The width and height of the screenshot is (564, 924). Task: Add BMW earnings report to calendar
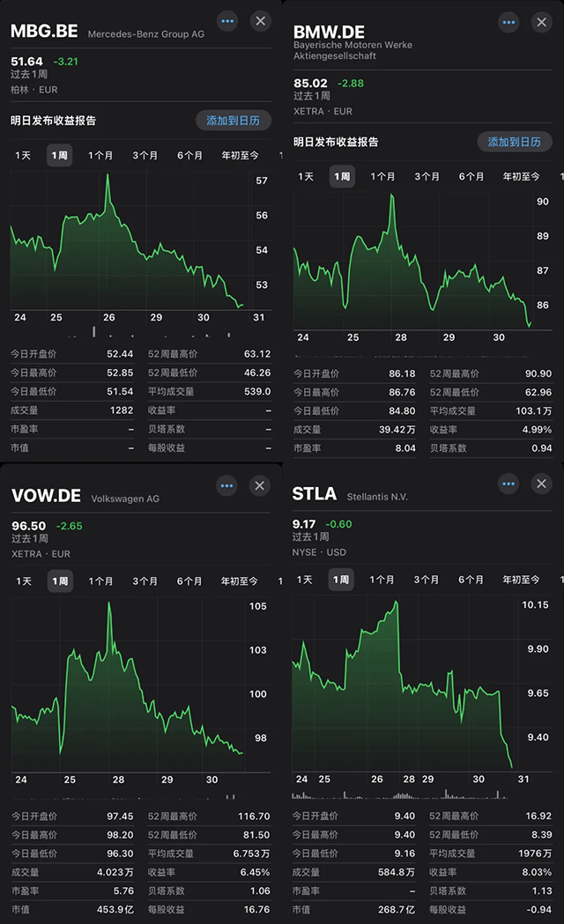[x=515, y=142]
